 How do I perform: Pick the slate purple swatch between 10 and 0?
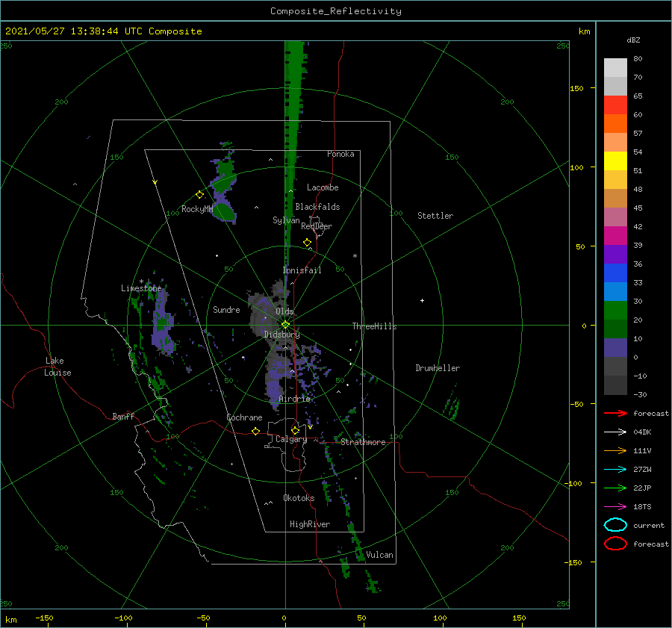pyautogui.click(x=615, y=348)
